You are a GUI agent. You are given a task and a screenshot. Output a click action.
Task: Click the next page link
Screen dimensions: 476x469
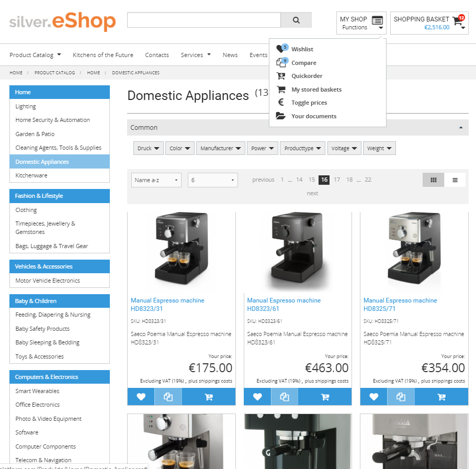pos(312,193)
